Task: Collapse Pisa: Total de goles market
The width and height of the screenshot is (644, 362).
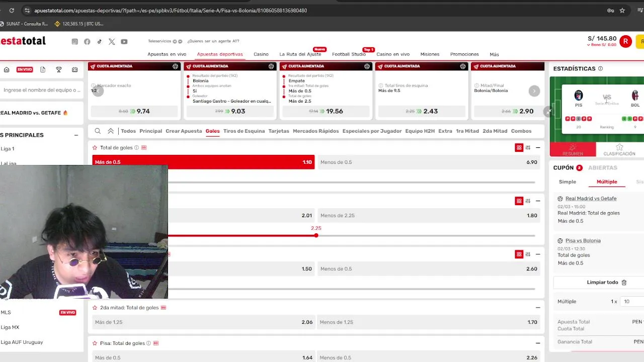Action: 538,343
